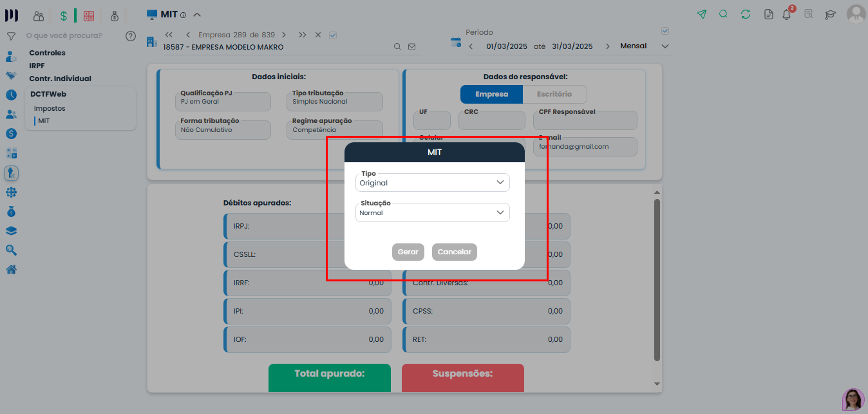
Task: Toggle checkbox next to company navigator
Action: [333, 35]
